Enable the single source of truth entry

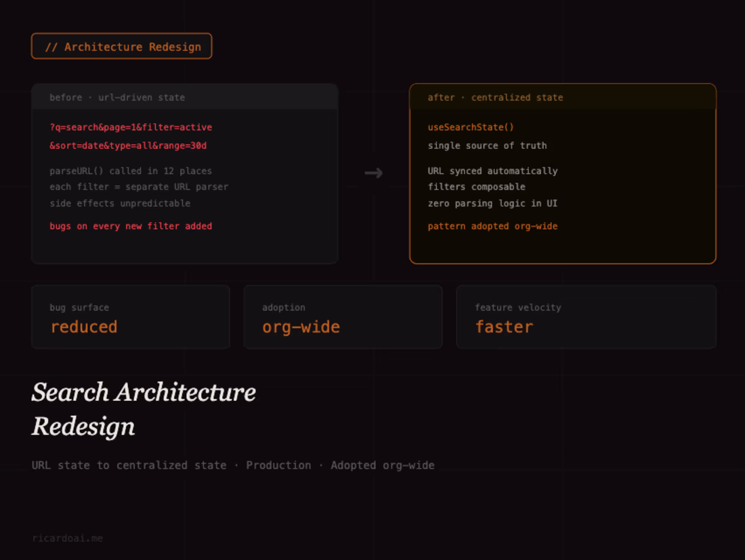[x=487, y=146]
